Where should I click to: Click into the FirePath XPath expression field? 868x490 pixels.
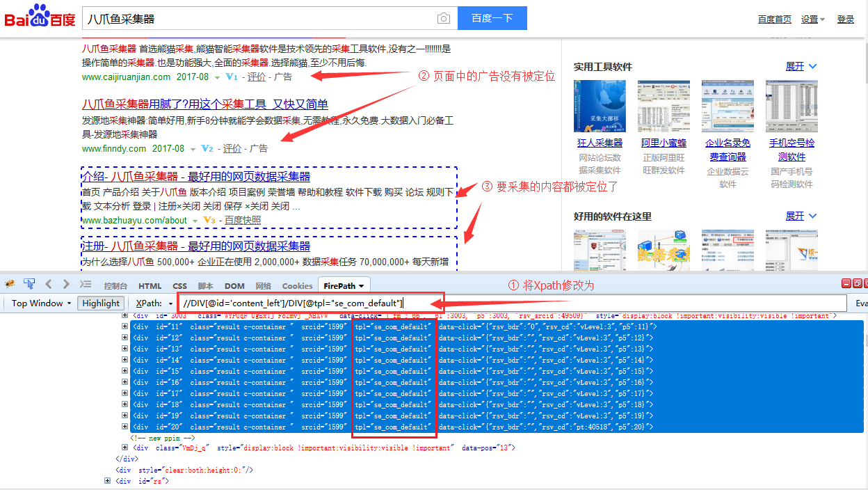click(513, 303)
